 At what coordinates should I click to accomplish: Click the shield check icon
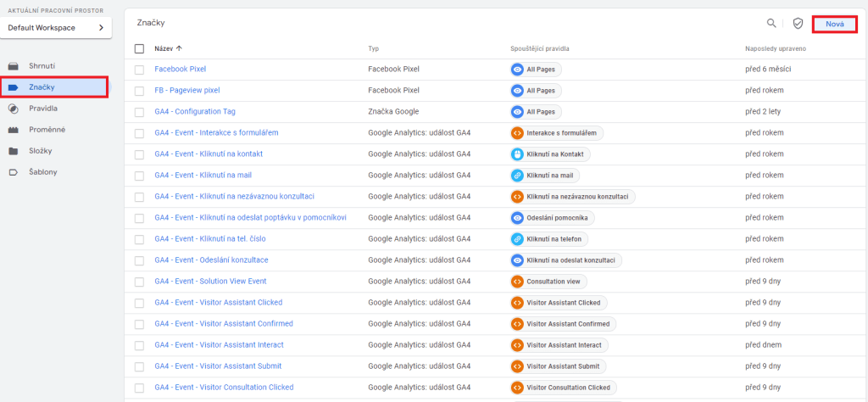pyautogui.click(x=798, y=24)
